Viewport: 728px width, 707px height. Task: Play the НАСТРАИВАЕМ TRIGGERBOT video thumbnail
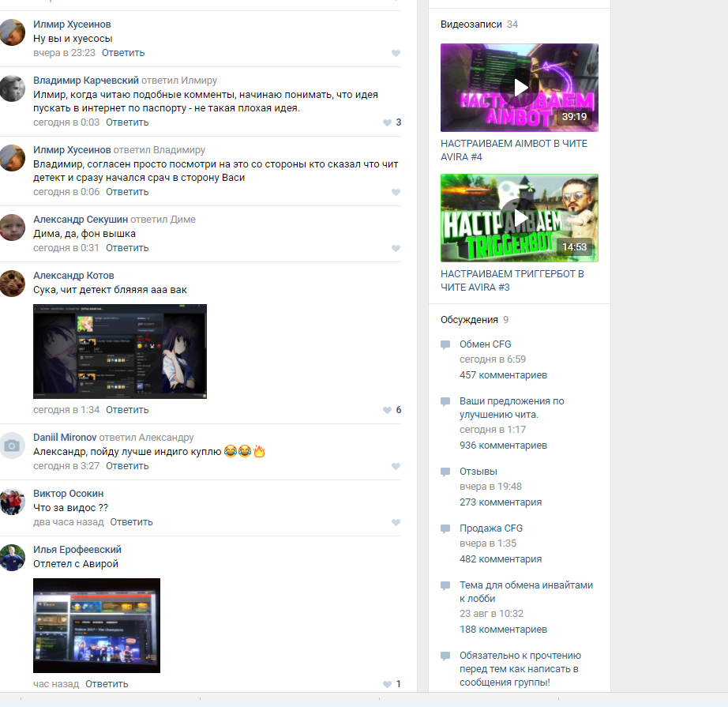tap(519, 217)
